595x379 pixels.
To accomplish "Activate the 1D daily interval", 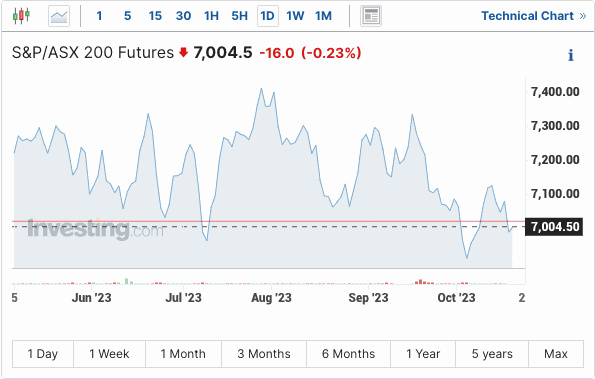I will click(268, 16).
